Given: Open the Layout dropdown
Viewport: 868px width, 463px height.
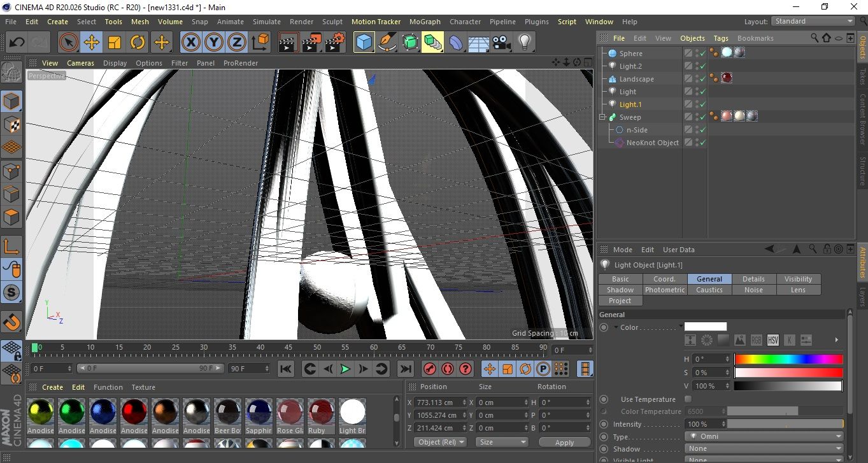Looking at the screenshot, I should point(813,21).
